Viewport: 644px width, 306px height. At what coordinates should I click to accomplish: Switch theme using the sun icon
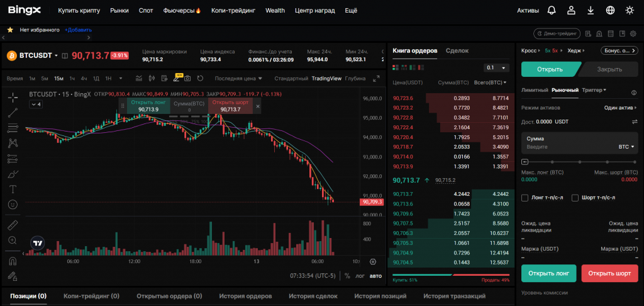pyautogui.click(x=630, y=11)
